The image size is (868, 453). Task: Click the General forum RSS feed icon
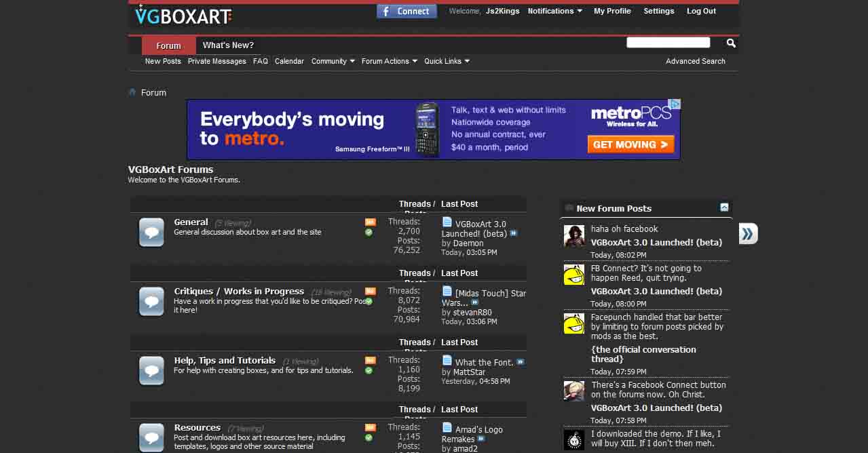(370, 222)
